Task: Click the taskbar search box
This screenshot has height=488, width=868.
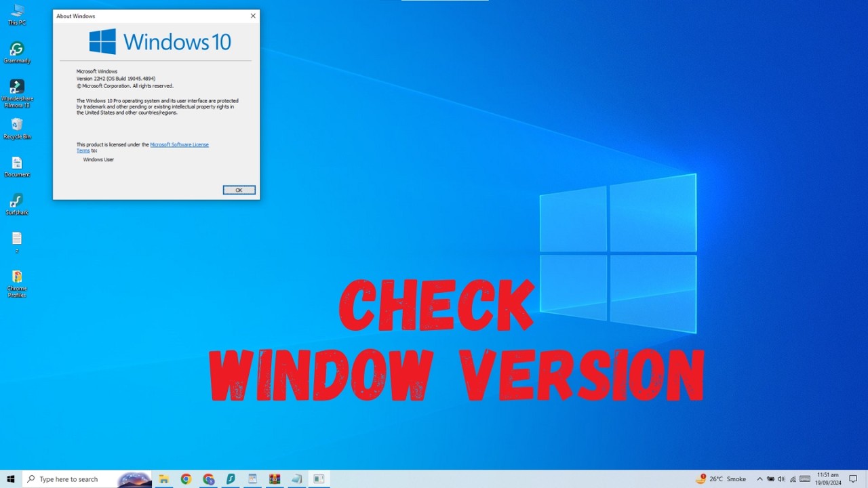Action: pyautogui.click(x=87, y=479)
